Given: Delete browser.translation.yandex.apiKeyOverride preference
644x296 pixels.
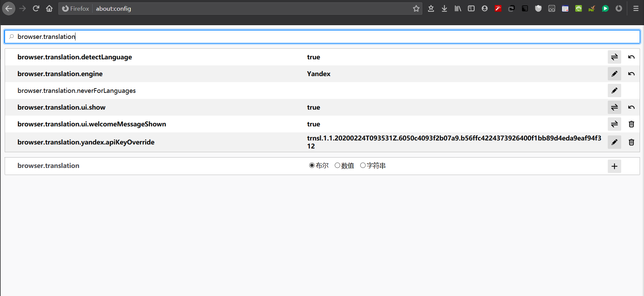Looking at the screenshot, I should [631, 142].
